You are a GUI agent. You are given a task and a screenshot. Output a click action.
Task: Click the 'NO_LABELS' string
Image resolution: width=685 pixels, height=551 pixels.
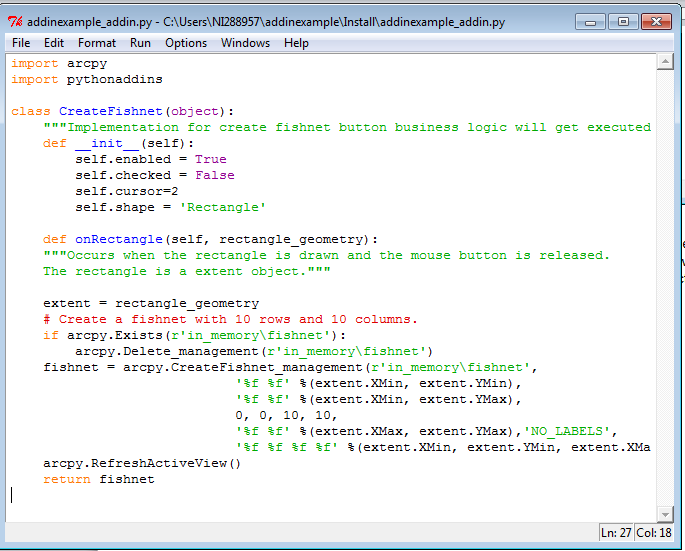point(567,431)
